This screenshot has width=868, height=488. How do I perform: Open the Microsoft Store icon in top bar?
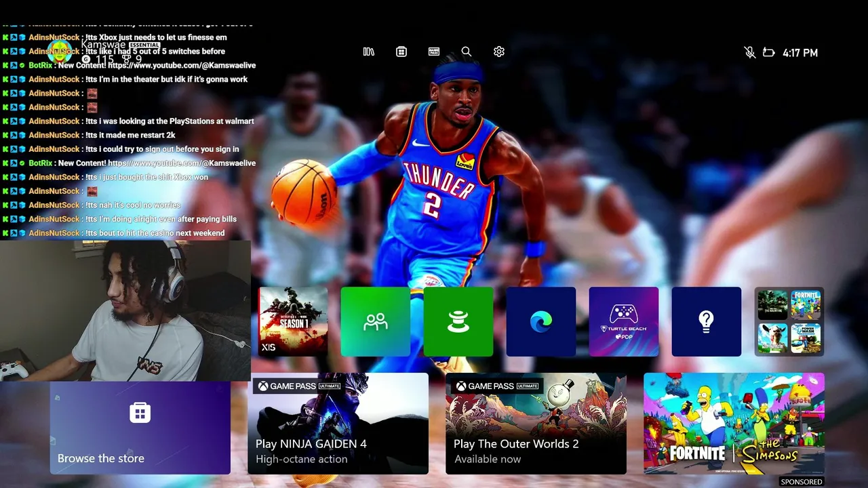coord(401,52)
